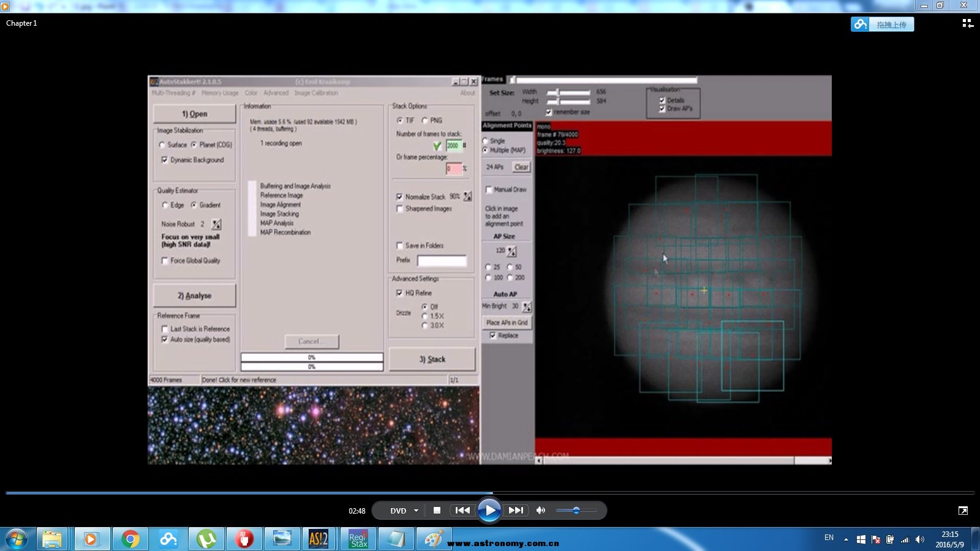This screenshot has height=551, width=980.
Task: Click the Play button in the player
Action: point(489,510)
